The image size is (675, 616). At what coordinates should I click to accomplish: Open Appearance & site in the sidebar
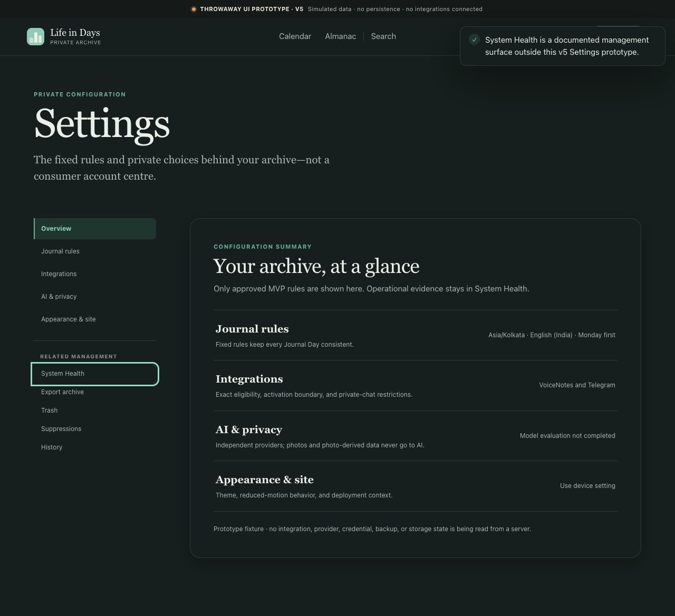coord(95,319)
